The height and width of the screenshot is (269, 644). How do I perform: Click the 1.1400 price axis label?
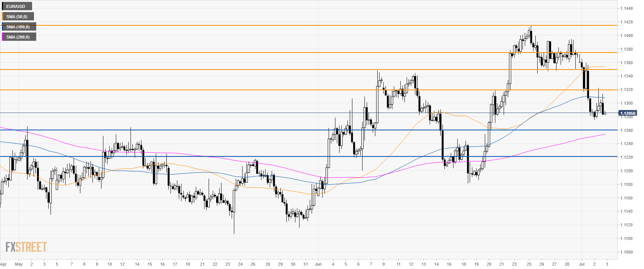click(627, 36)
